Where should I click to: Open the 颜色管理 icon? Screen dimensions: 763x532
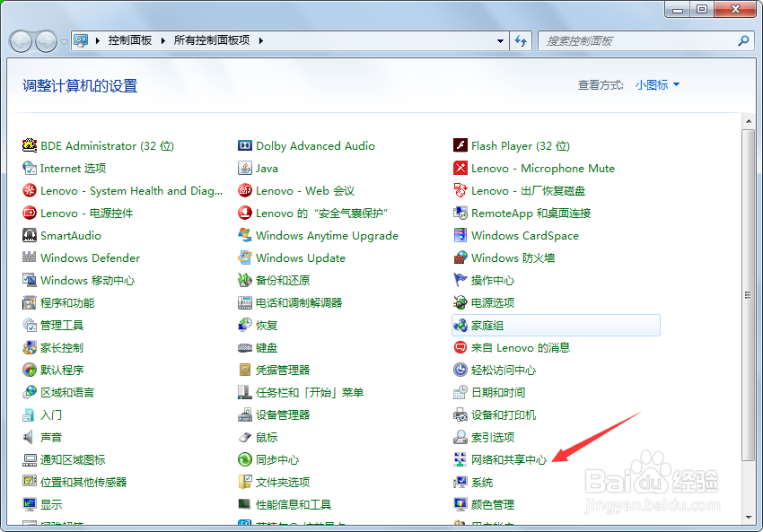(x=460, y=504)
